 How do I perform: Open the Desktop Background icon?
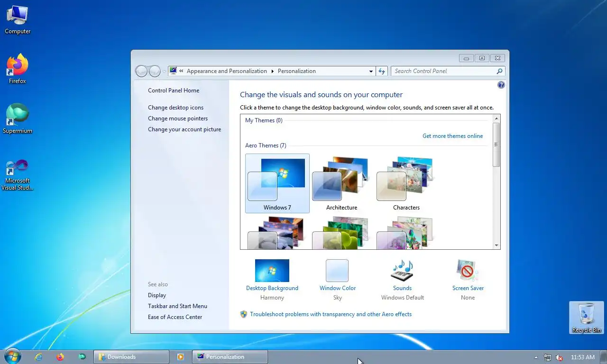(x=272, y=271)
